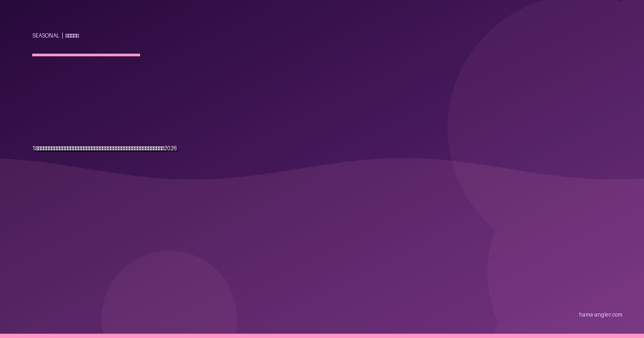644x338 pixels.
Task: Click the pink strip along the bottom edge
Action: pos(322,336)
